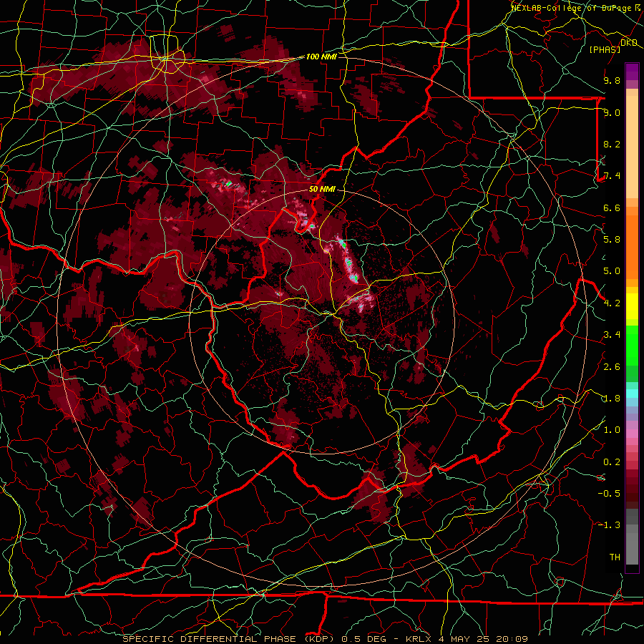Click the purple top segment of the color bar
Screen dimensions: 644x644
(632, 72)
